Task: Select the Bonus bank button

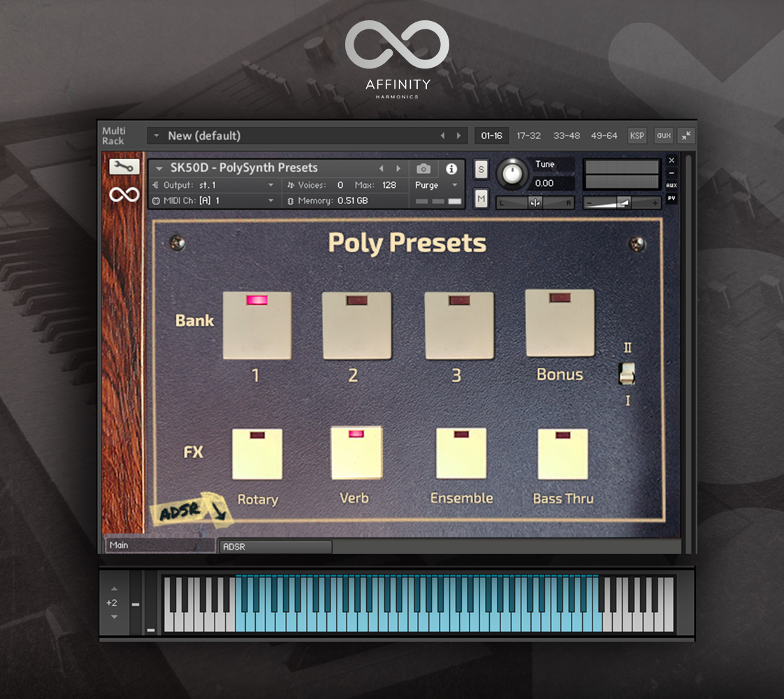Action: point(560,323)
